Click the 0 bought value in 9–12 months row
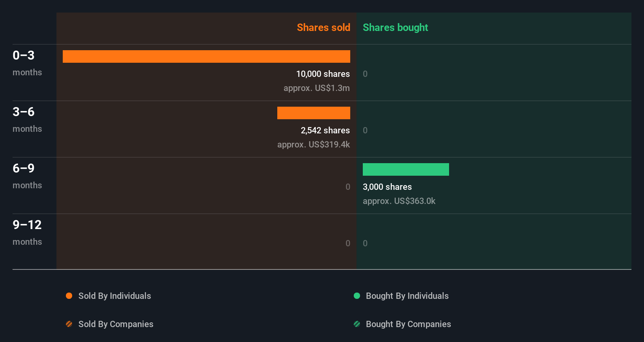 tap(365, 243)
